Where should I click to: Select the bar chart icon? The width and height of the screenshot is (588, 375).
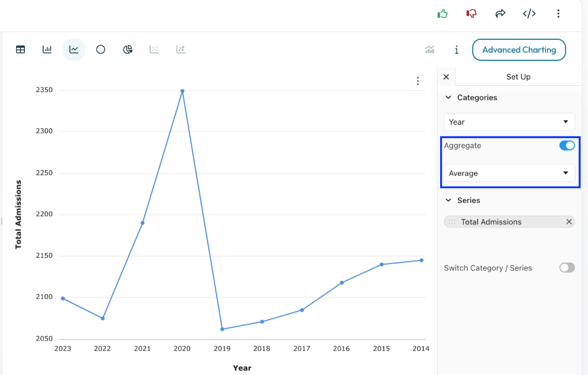coord(47,50)
